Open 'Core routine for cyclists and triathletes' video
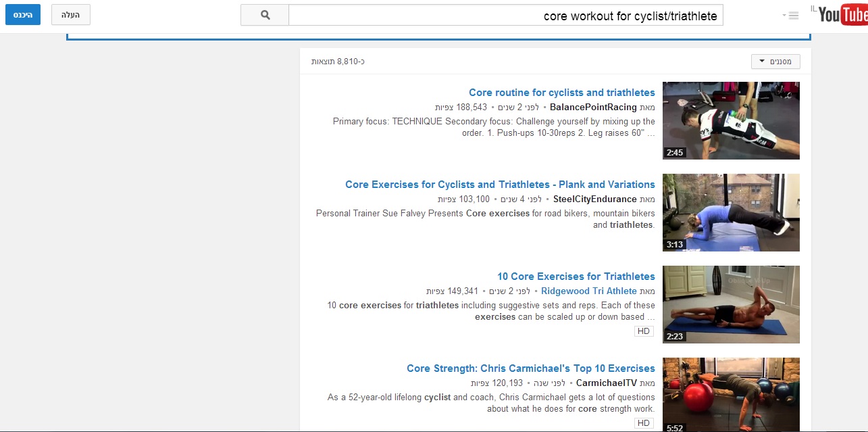 click(562, 92)
